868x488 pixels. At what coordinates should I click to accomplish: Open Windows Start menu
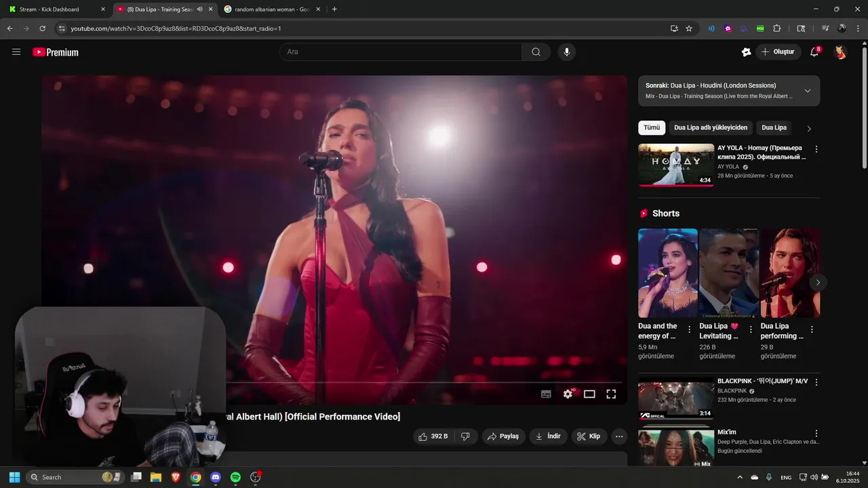tap(14, 477)
